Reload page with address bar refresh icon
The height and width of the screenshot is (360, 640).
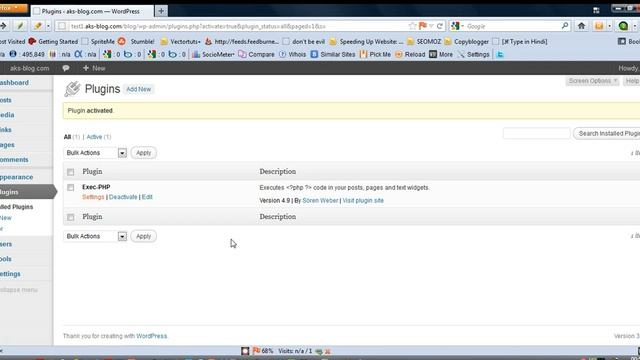pos(440,26)
